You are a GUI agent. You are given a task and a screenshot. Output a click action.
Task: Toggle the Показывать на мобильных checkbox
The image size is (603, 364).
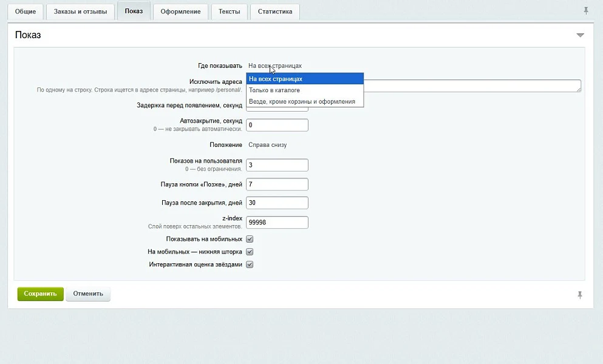click(x=250, y=239)
